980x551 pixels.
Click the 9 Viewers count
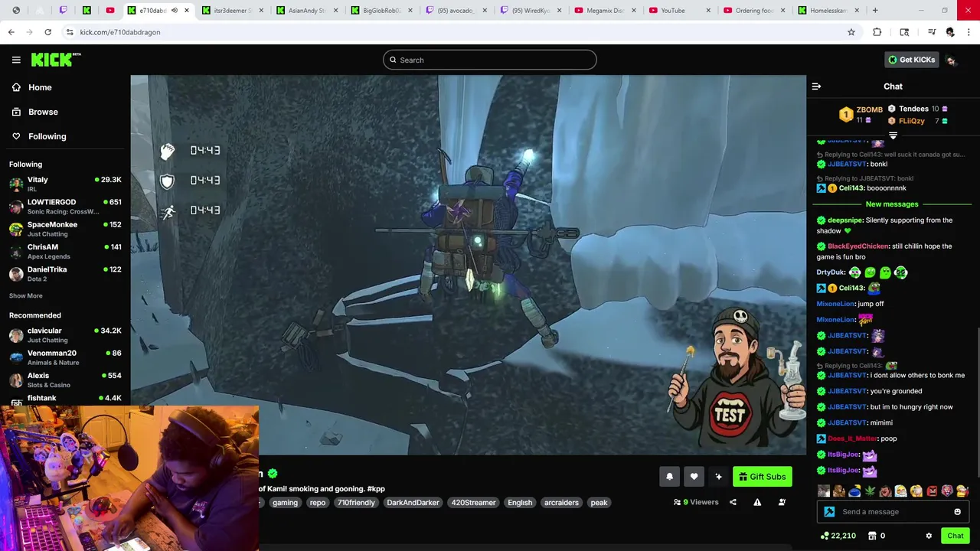696,502
